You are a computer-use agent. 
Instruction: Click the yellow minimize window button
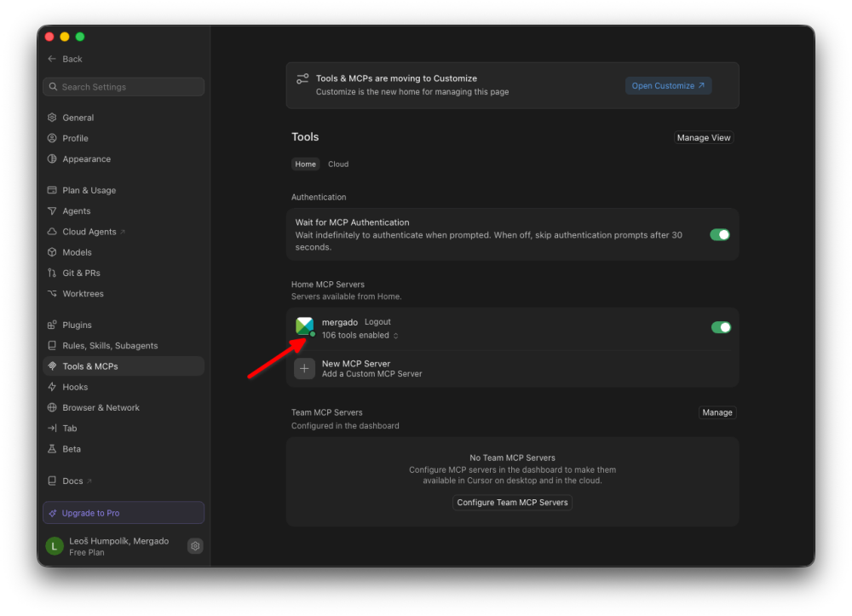[x=65, y=37]
